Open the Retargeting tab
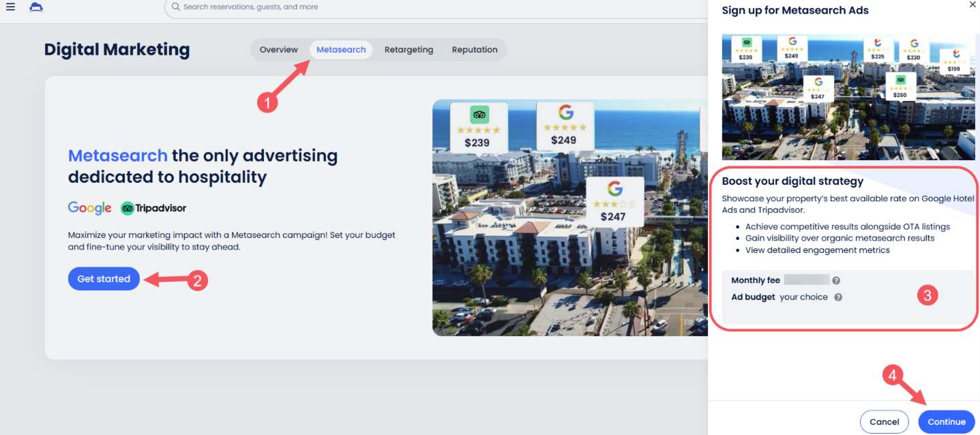The image size is (980, 435). click(409, 50)
